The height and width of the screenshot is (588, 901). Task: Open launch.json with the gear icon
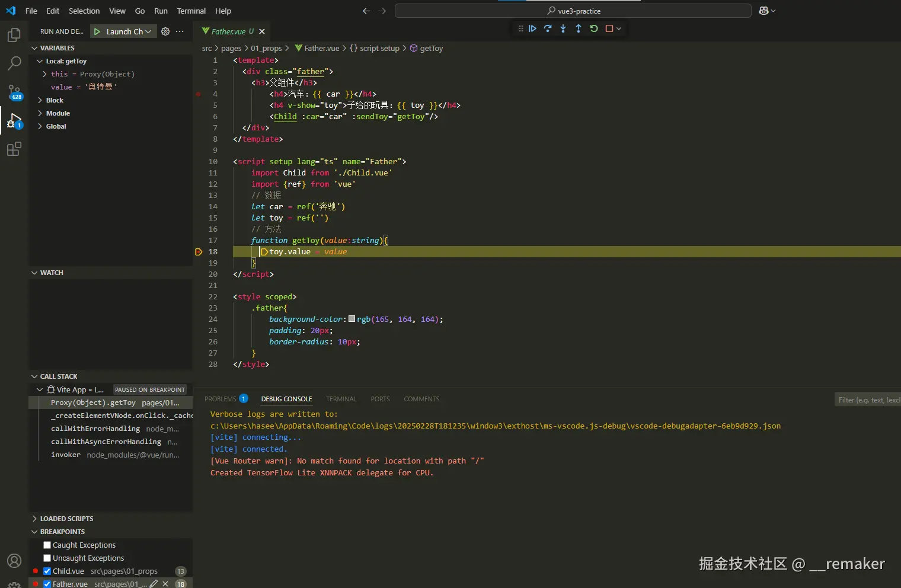[165, 31]
